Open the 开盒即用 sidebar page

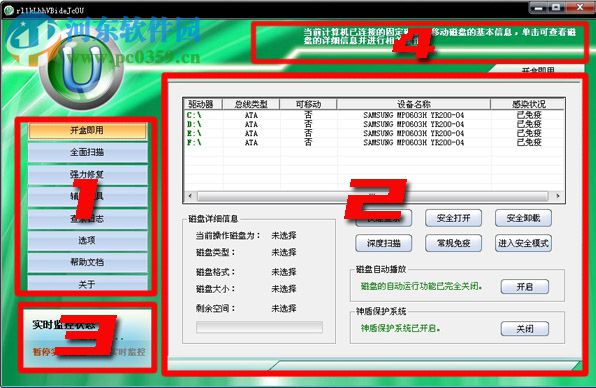87,130
